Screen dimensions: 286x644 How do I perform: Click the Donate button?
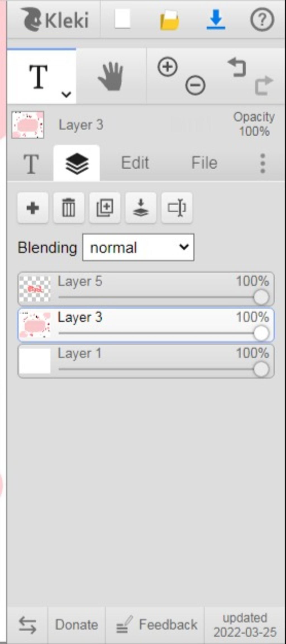[x=77, y=625]
